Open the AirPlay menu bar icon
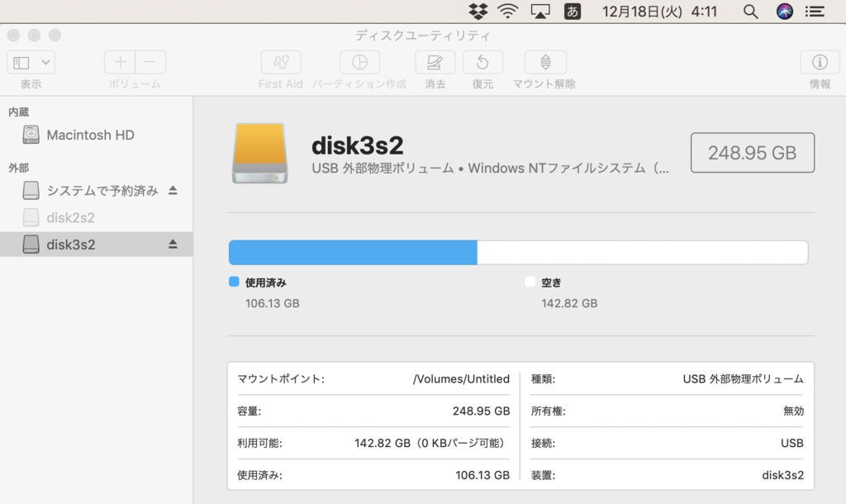This screenshot has height=504, width=846. click(x=540, y=12)
